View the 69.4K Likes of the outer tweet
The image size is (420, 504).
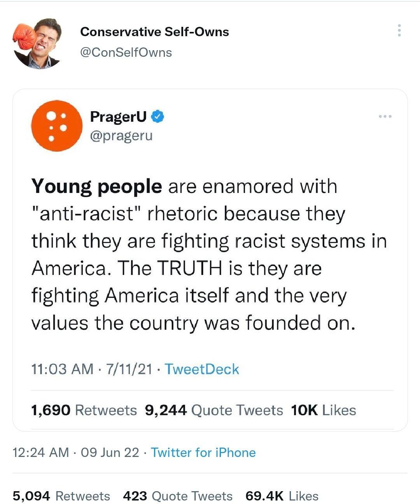pyautogui.click(x=282, y=496)
